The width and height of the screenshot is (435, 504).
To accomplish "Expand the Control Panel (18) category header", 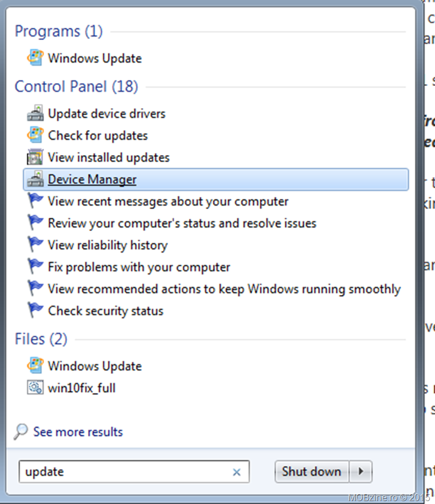I will [x=77, y=87].
